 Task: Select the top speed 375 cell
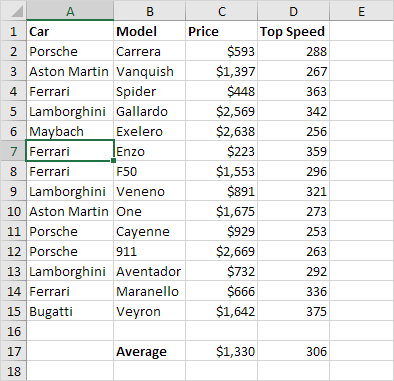pyautogui.click(x=293, y=311)
